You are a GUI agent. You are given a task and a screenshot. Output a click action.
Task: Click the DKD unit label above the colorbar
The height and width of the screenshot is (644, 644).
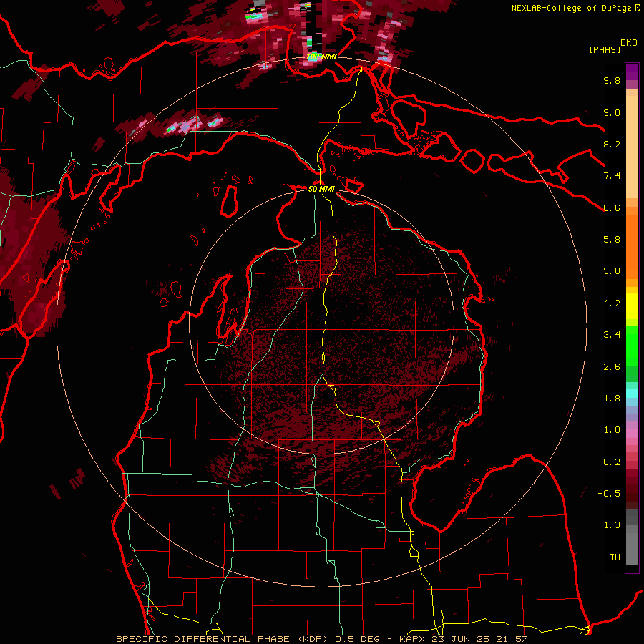(629, 43)
